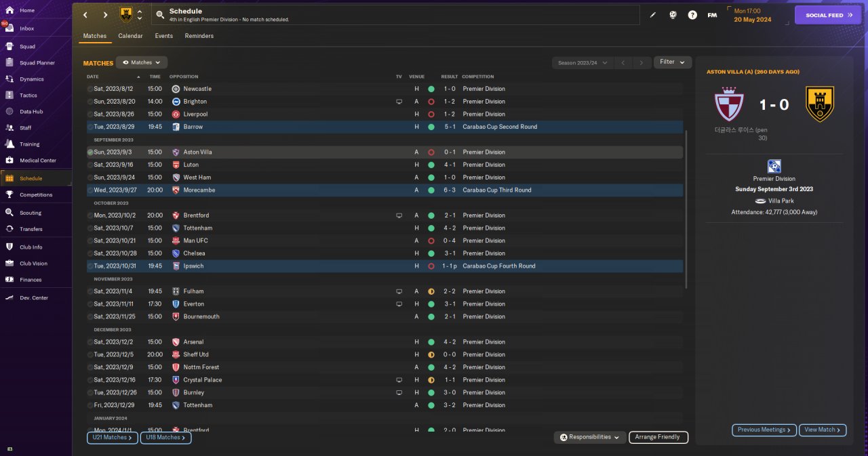Open the Responsibilities dropdown
Screen dimensions: 868x456
point(589,437)
